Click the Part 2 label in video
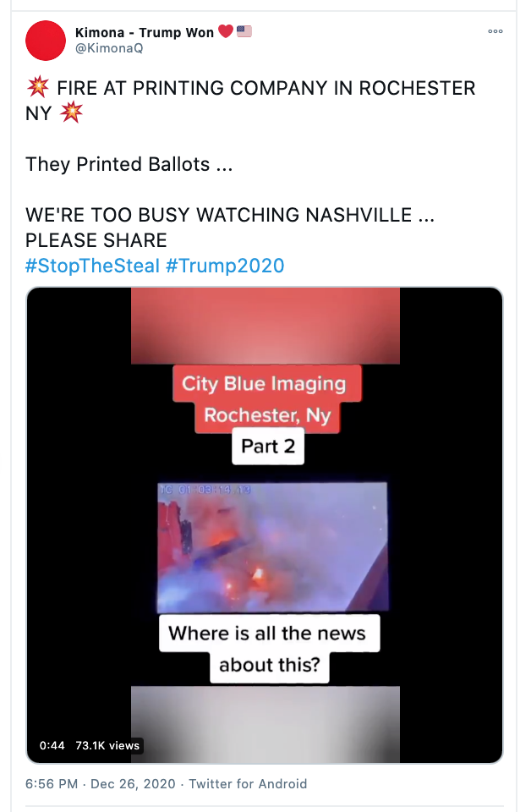This screenshot has width=531, height=812. coord(268,447)
